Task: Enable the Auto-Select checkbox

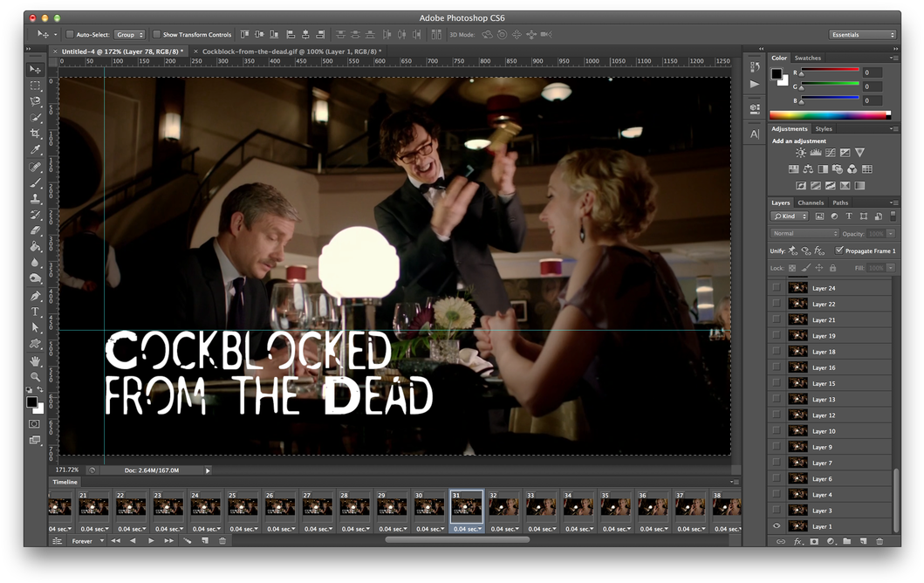Action: point(70,35)
